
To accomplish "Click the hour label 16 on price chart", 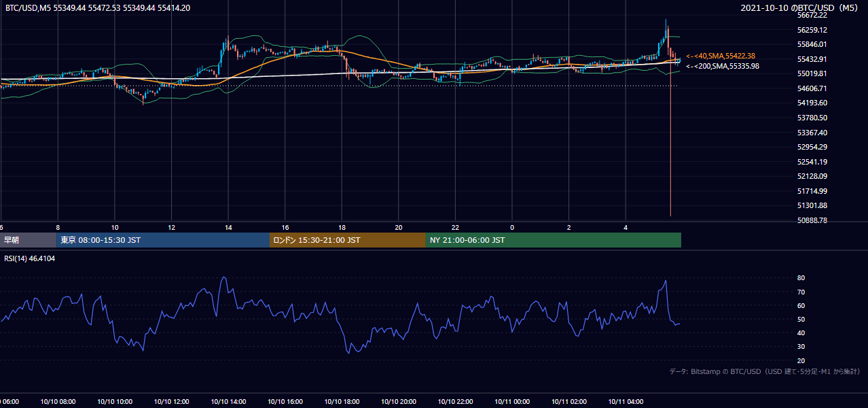I will [x=285, y=228].
